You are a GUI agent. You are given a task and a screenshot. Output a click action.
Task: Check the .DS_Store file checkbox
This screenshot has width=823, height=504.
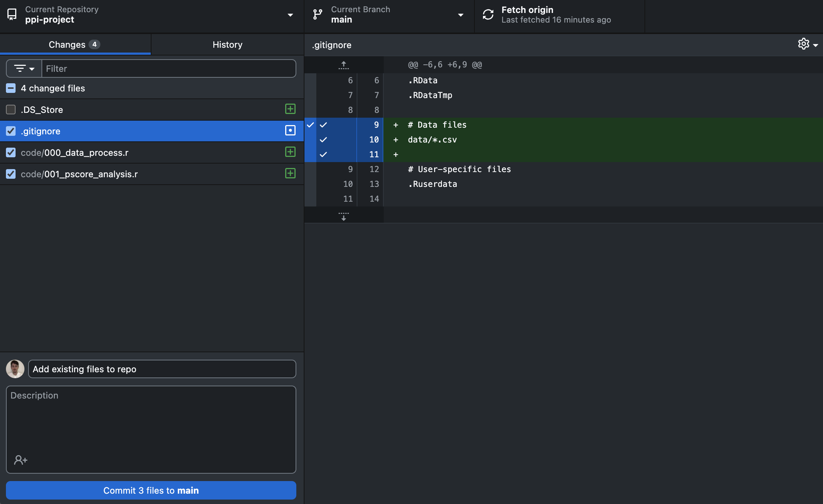pos(11,110)
